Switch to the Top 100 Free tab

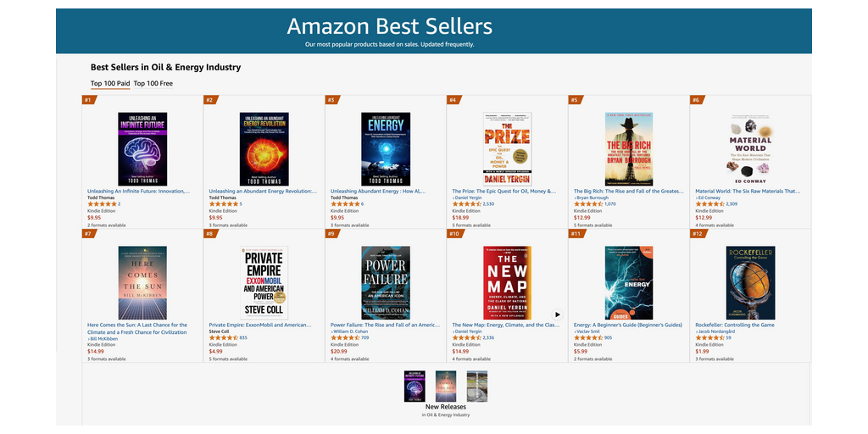[153, 83]
